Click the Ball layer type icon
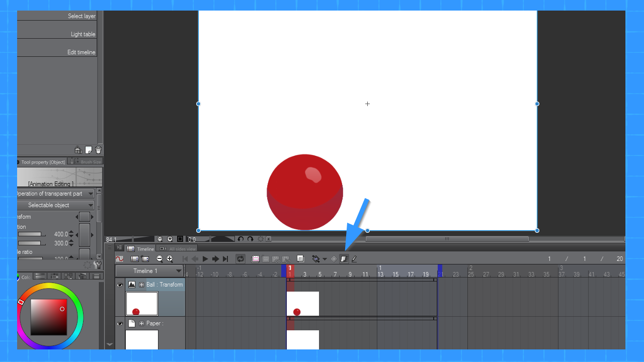This screenshot has height=362, width=644. (x=132, y=285)
